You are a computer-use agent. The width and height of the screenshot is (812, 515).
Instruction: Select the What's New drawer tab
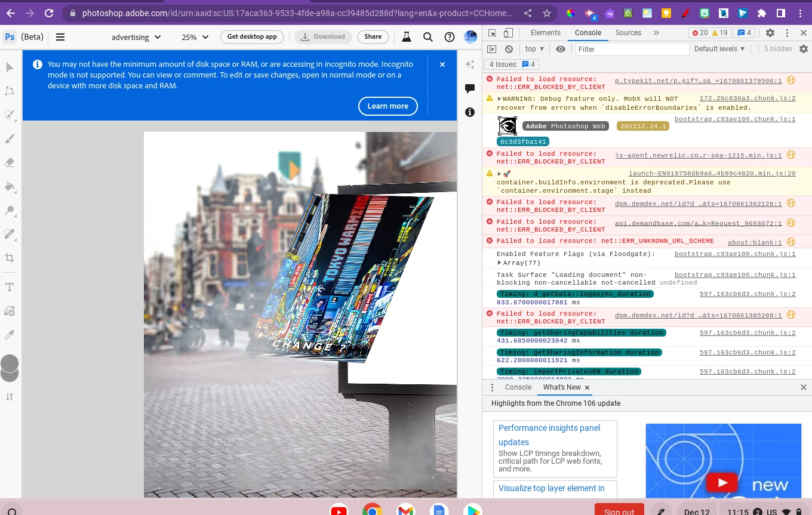coord(562,387)
